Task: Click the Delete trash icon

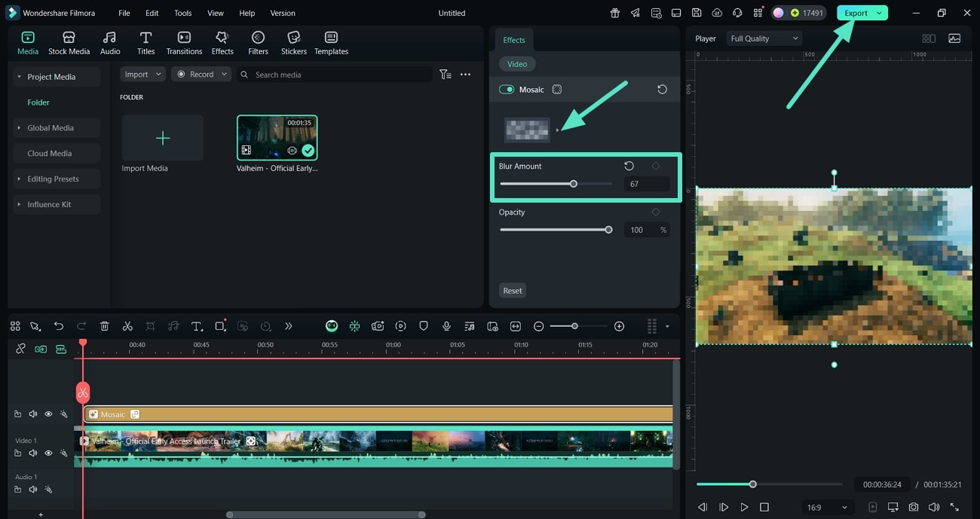Action: [105, 326]
